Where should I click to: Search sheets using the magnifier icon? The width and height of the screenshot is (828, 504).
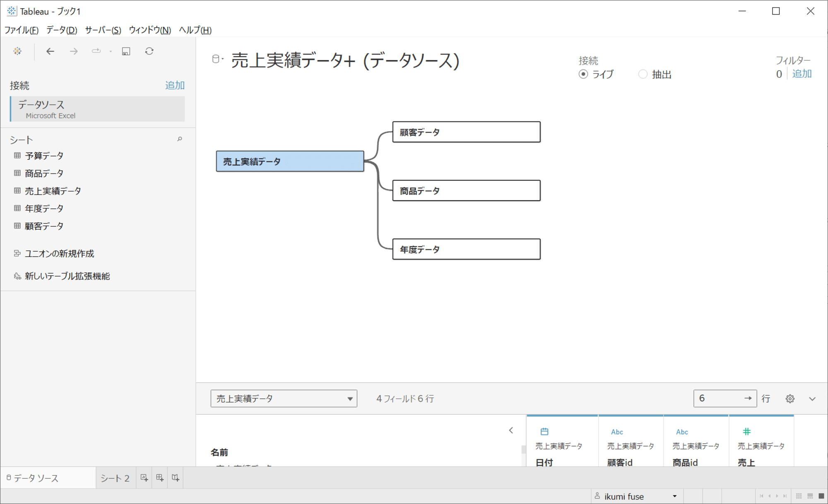point(180,139)
